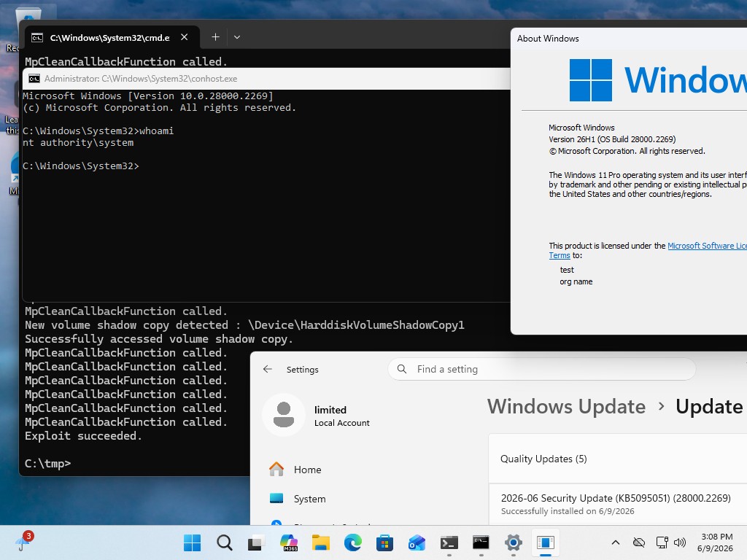Open Microsoft Store from taskbar
This screenshot has width=747, height=560.
[x=384, y=542]
